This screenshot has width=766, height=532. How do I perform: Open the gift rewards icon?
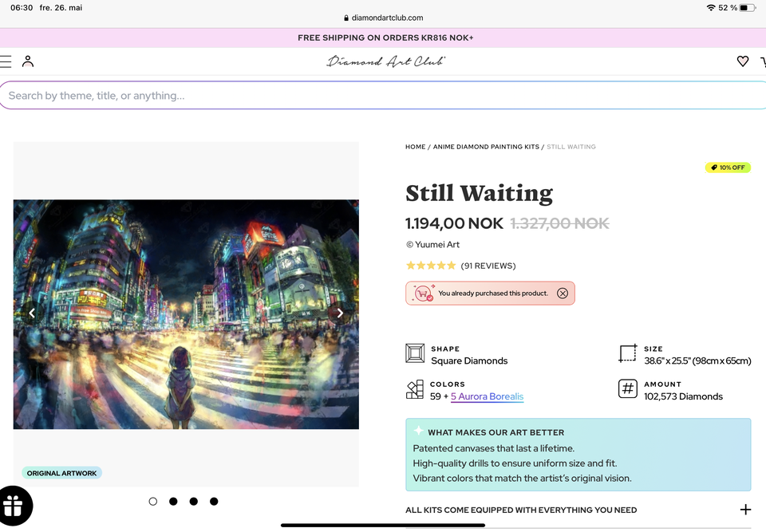click(x=14, y=506)
